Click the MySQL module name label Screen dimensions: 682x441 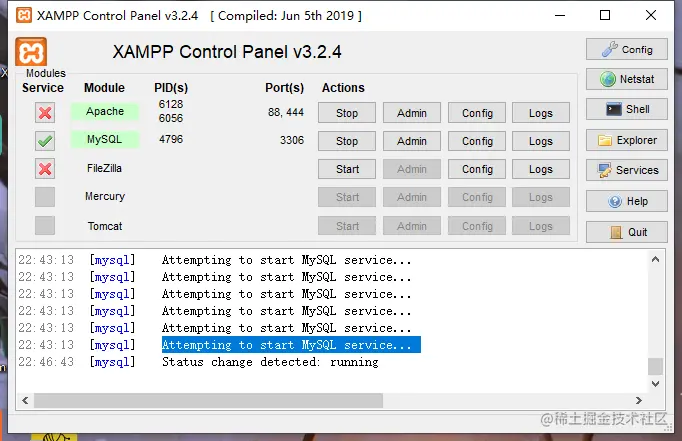coord(105,140)
